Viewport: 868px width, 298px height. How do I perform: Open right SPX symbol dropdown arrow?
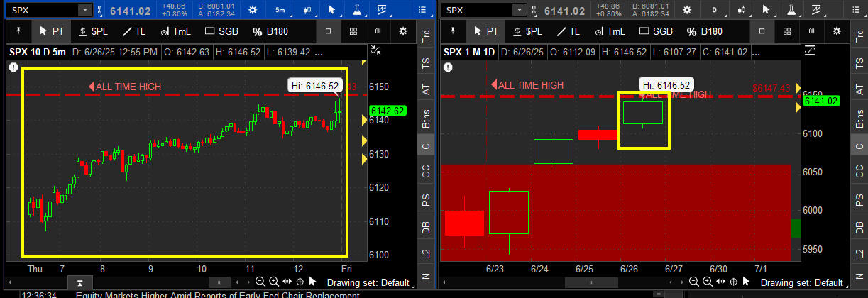click(519, 11)
